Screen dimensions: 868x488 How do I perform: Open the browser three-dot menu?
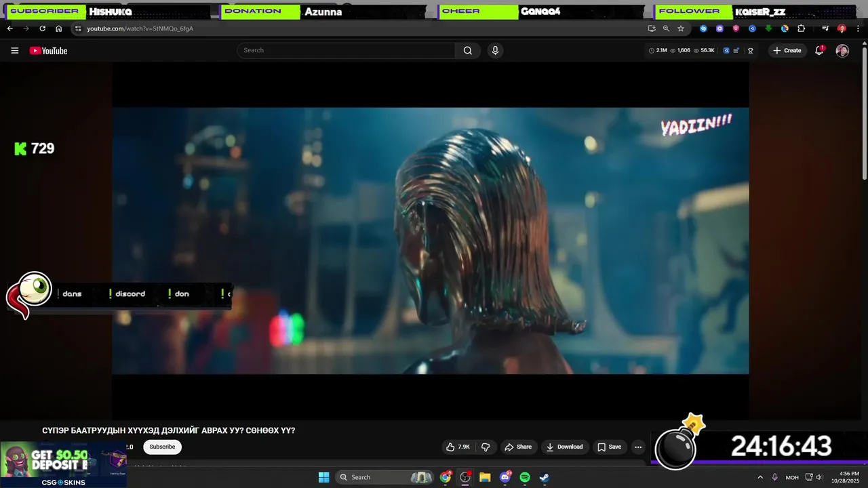click(x=859, y=28)
